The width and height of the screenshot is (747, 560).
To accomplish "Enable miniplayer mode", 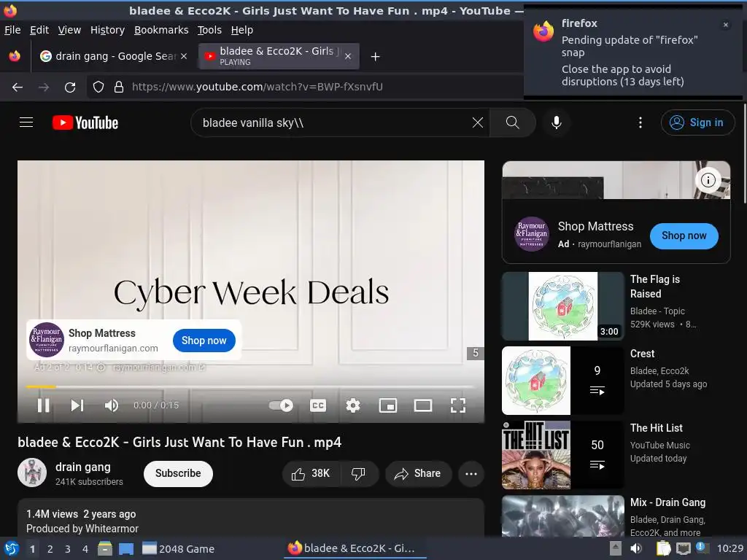I will [x=388, y=405].
